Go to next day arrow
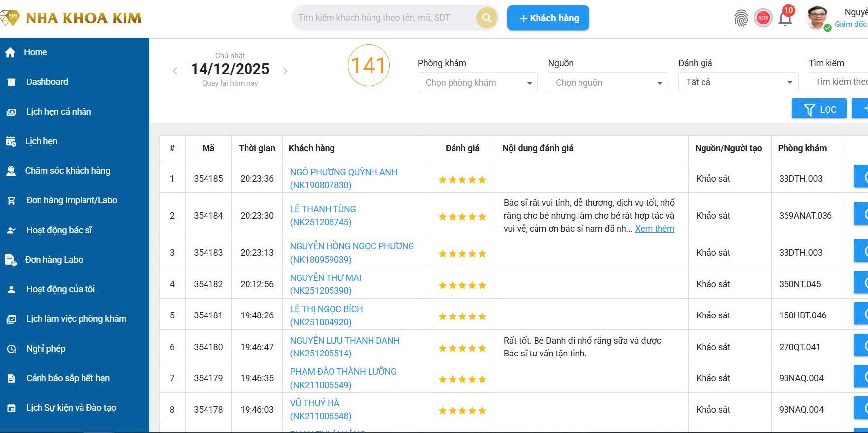This screenshot has height=433, width=868. point(285,71)
